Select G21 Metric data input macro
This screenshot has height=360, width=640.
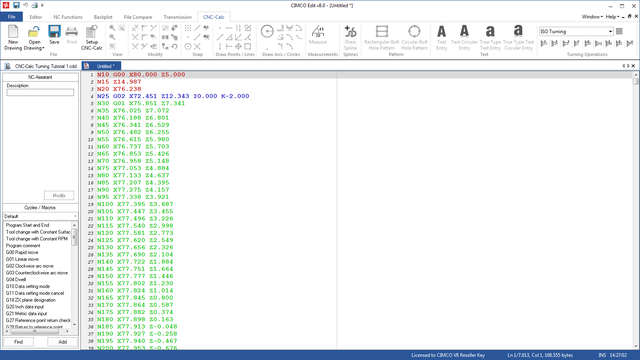[26, 313]
